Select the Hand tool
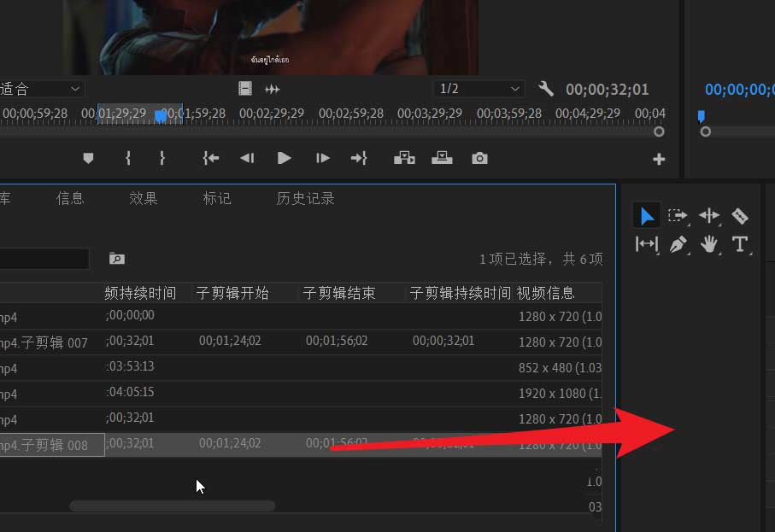 pos(708,244)
